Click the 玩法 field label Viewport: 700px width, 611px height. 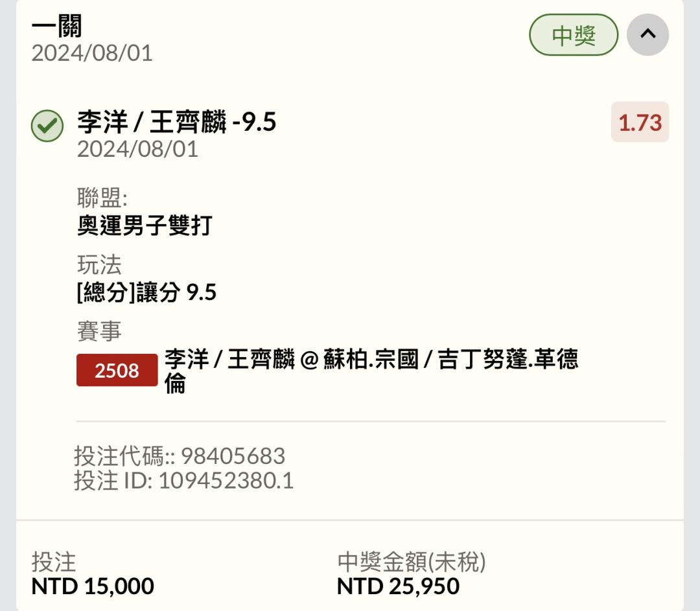[99, 264]
